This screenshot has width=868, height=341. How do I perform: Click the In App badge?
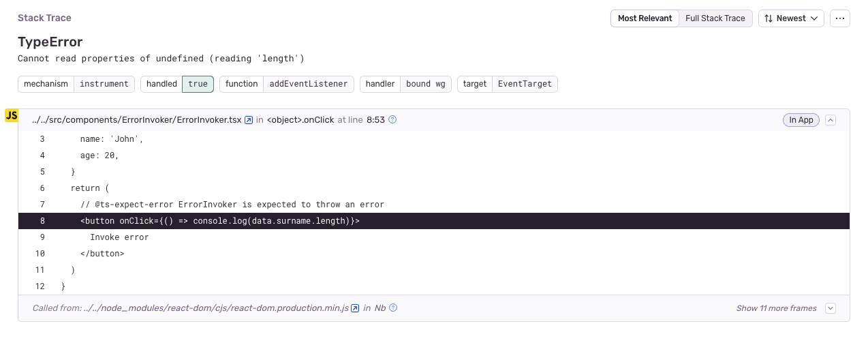[x=801, y=120]
